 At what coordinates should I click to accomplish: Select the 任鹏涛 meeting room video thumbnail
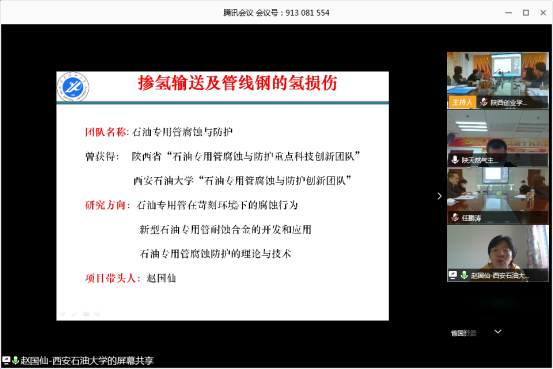coord(498,196)
